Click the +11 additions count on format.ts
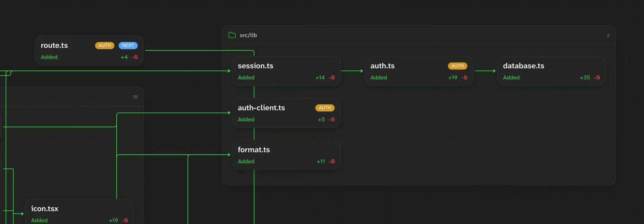This screenshot has height=224, width=644. tap(321, 162)
